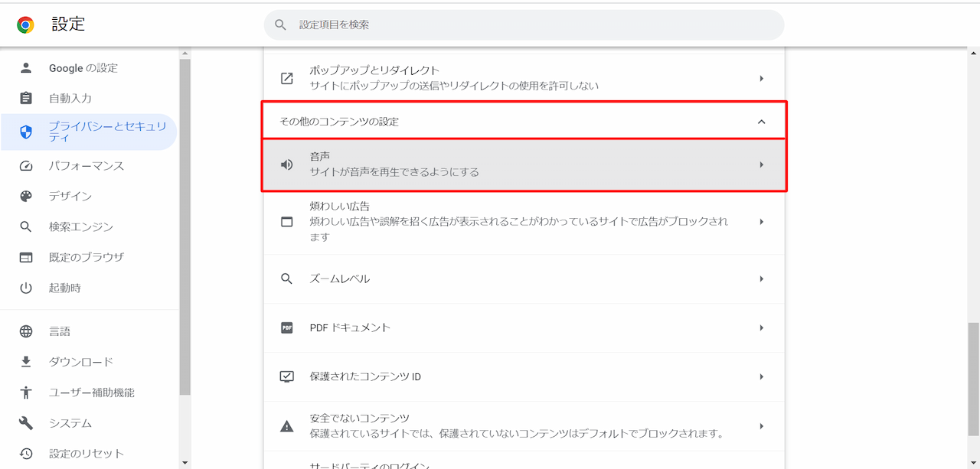Viewport: 980px width, 469px height.
Task: Click the startup power icon for 起動時
Action: [27, 287]
